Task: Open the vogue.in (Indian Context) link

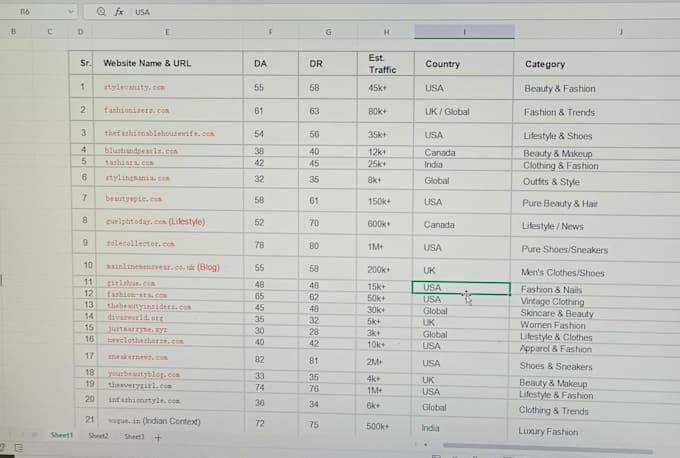Action: point(154,421)
